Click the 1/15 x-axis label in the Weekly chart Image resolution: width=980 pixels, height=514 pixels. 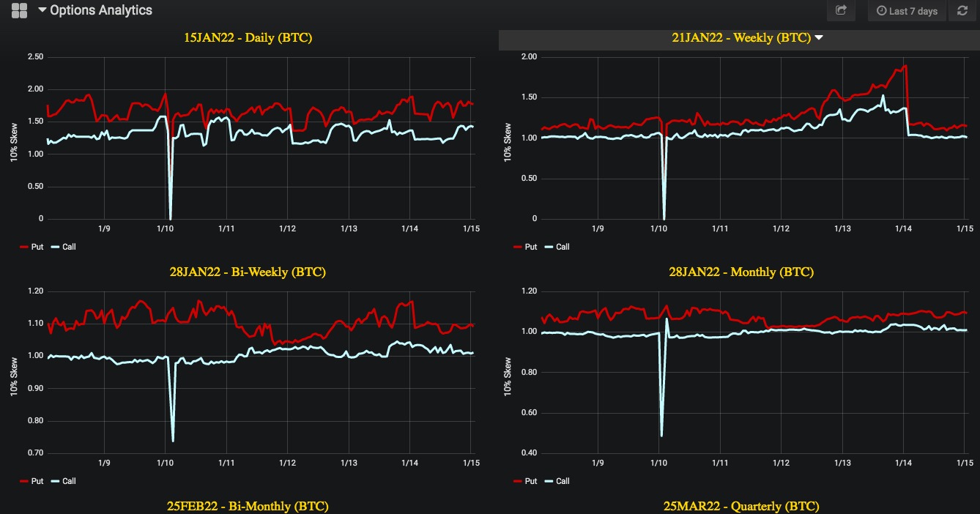tap(965, 229)
